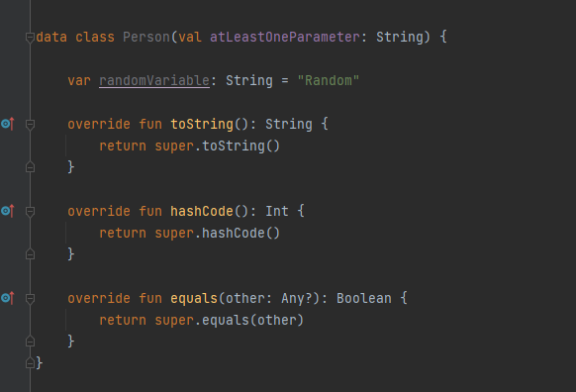
Task: Click the underlined randomVariable identifier
Action: click(154, 80)
